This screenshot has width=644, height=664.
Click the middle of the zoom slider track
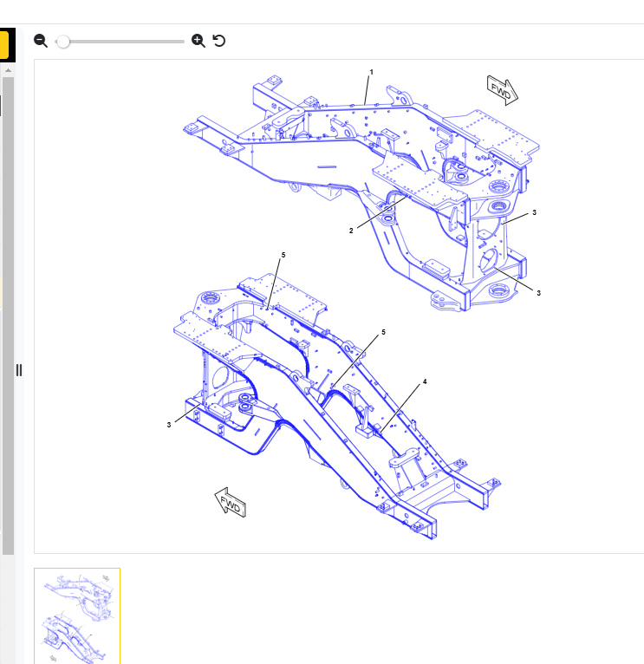pyautogui.click(x=121, y=41)
